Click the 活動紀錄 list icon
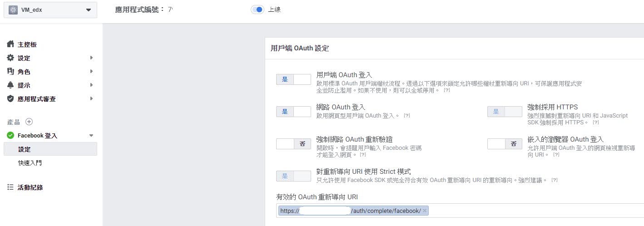This screenshot has height=226, width=644. pyautogui.click(x=10, y=187)
